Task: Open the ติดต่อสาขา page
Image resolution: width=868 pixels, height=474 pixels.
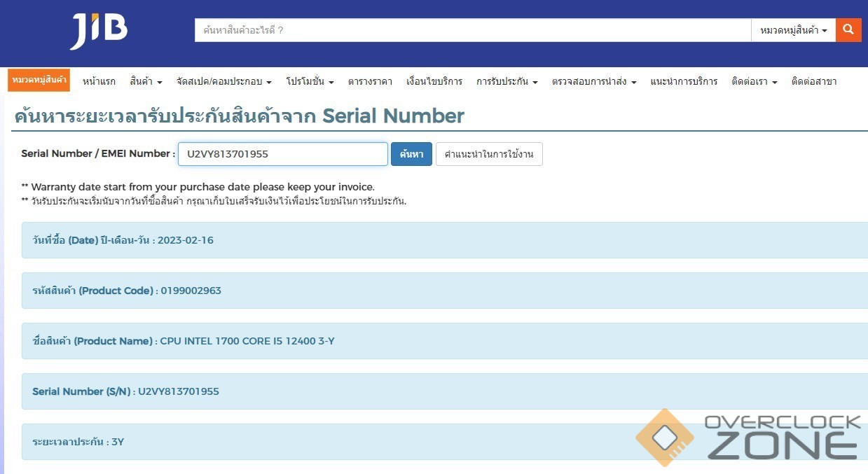Action: tap(814, 81)
